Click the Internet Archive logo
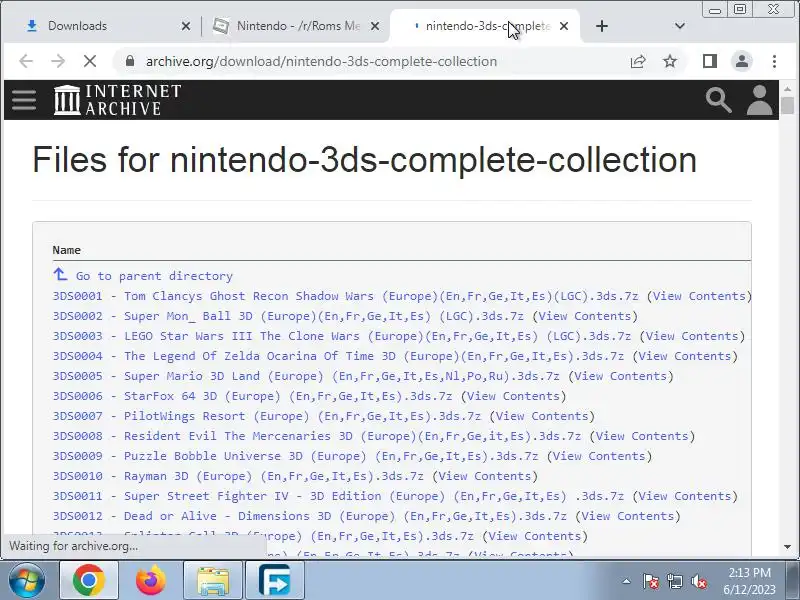 point(118,99)
